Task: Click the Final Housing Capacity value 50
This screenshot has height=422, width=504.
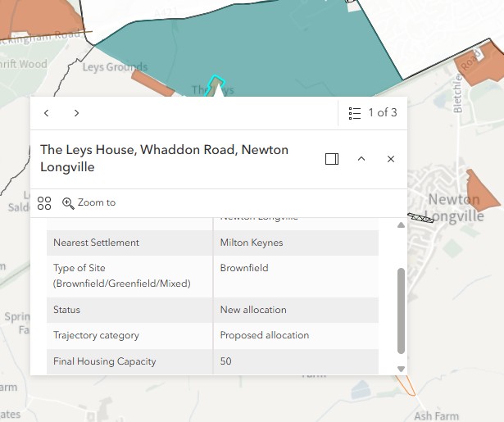Action: tap(225, 361)
